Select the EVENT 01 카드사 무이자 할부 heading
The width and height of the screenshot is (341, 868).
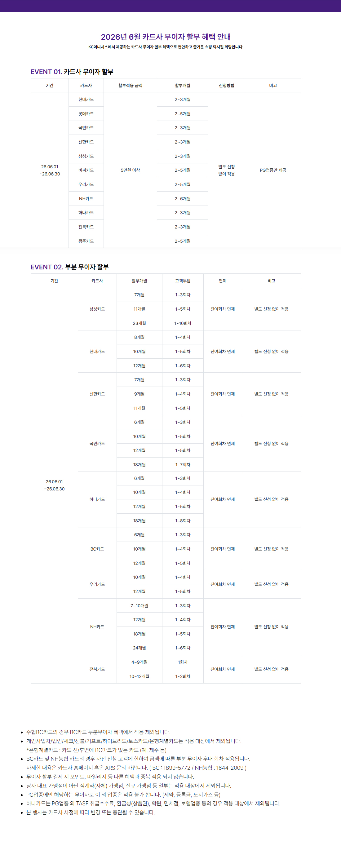(72, 72)
